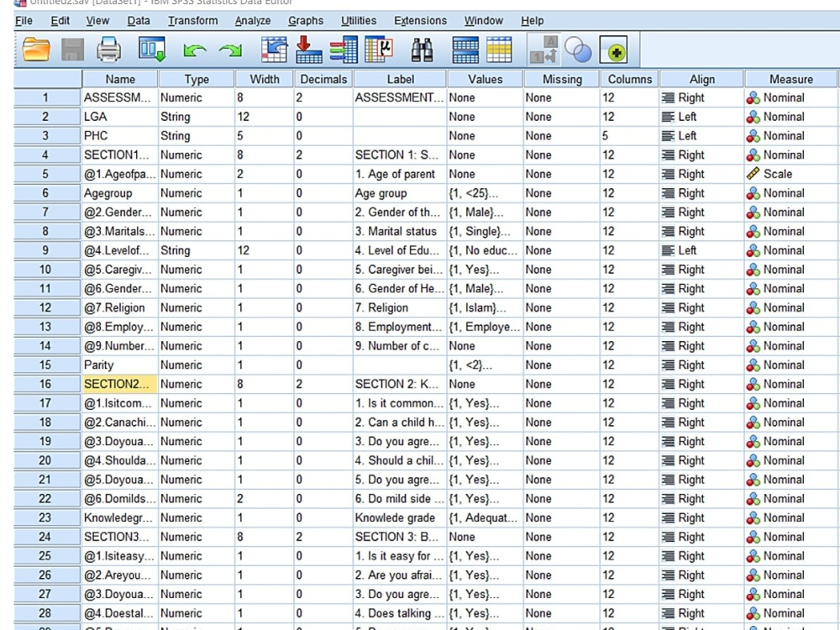The width and height of the screenshot is (840, 630).
Task: Click the Missing column header
Action: 562,79
